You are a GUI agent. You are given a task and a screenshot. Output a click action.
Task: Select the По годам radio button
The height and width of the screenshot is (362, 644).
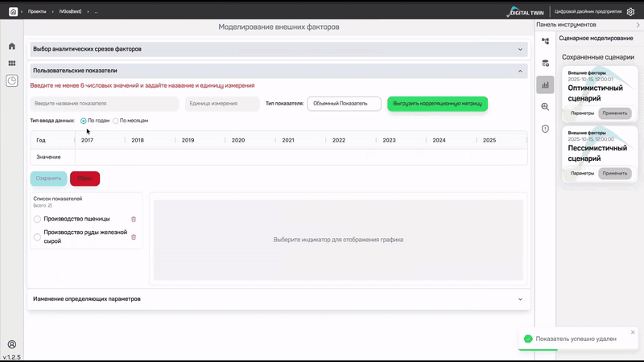[x=84, y=121]
